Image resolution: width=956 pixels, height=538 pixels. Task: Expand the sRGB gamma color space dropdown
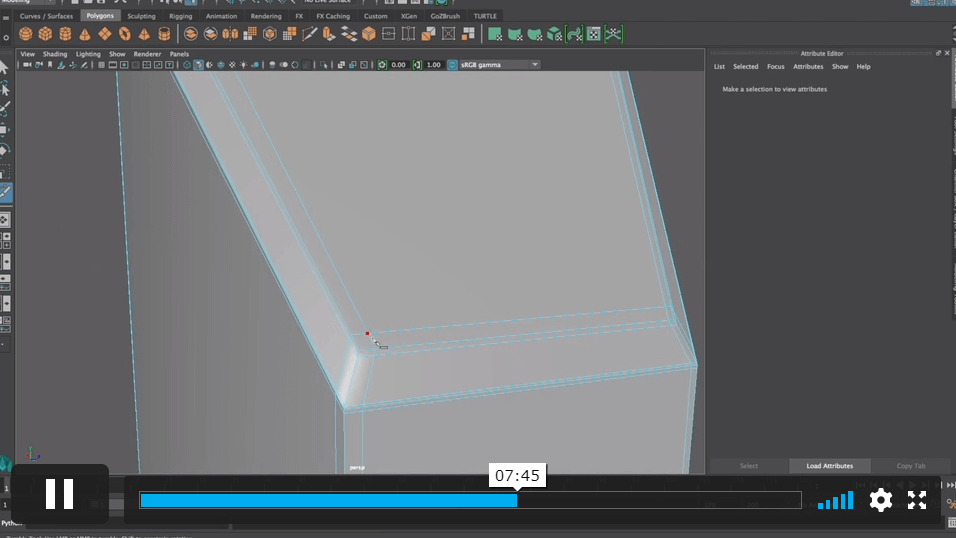click(535, 65)
